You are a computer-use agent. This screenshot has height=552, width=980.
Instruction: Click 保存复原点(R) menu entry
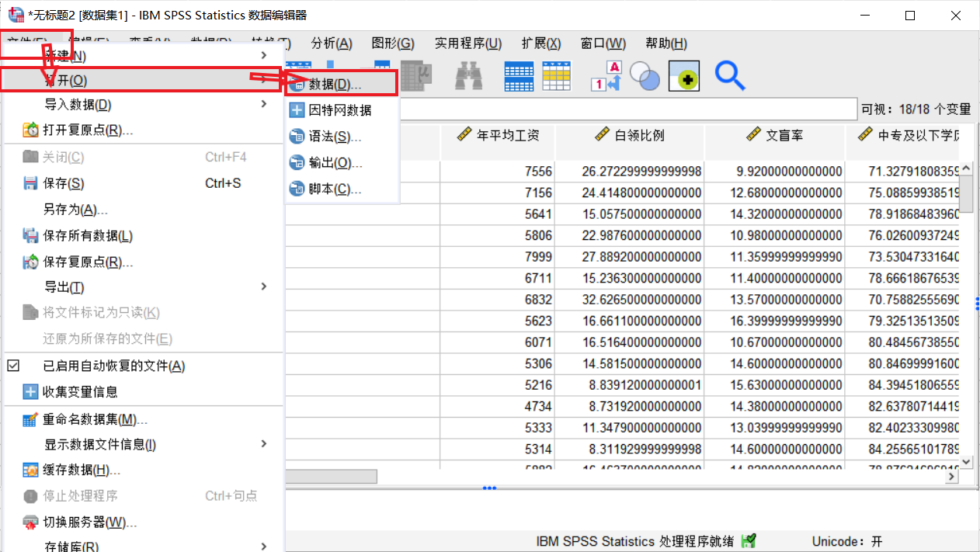(142, 262)
